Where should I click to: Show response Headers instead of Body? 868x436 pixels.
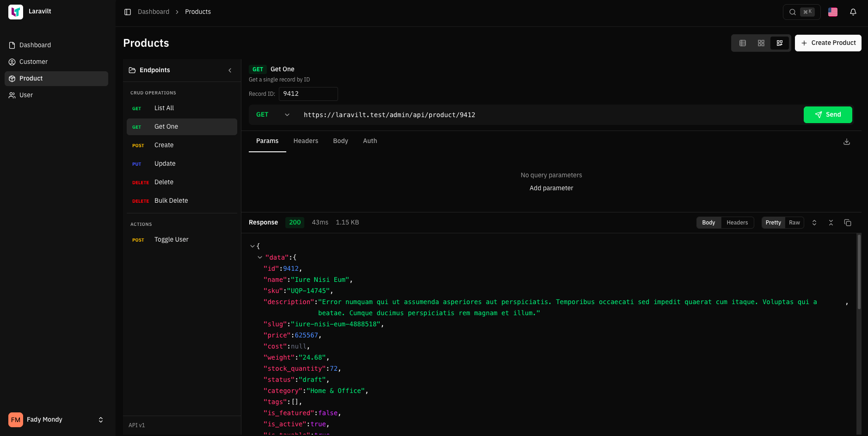click(737, 223)
